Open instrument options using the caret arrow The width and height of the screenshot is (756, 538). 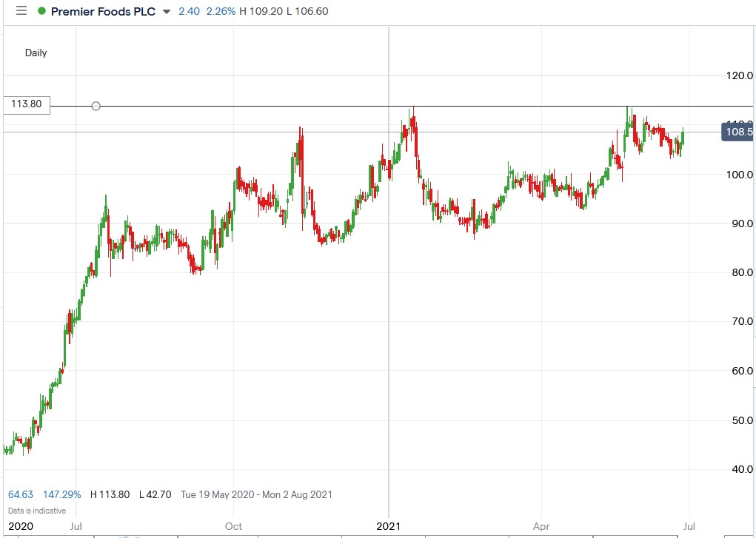tap(165, 12)
